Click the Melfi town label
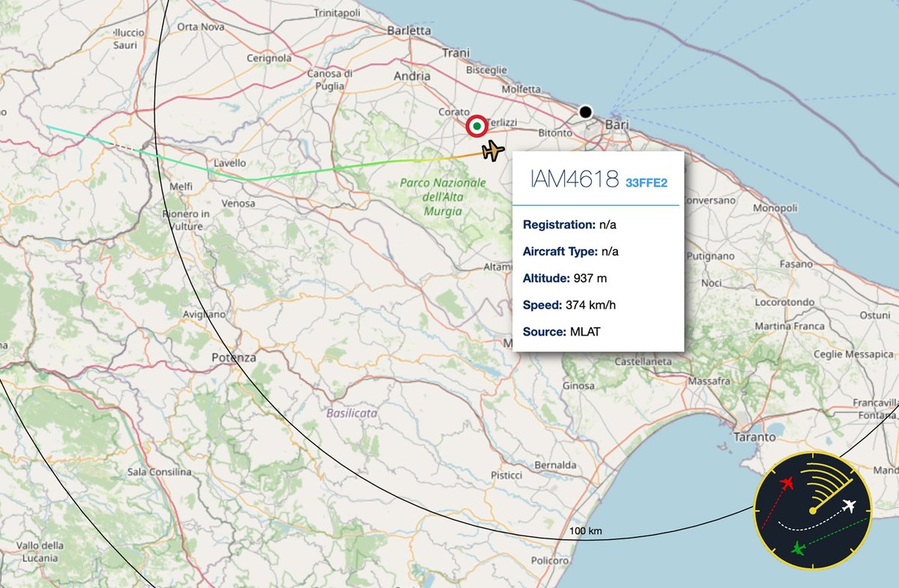Screen dimensions: 899x588 (181, 186)
